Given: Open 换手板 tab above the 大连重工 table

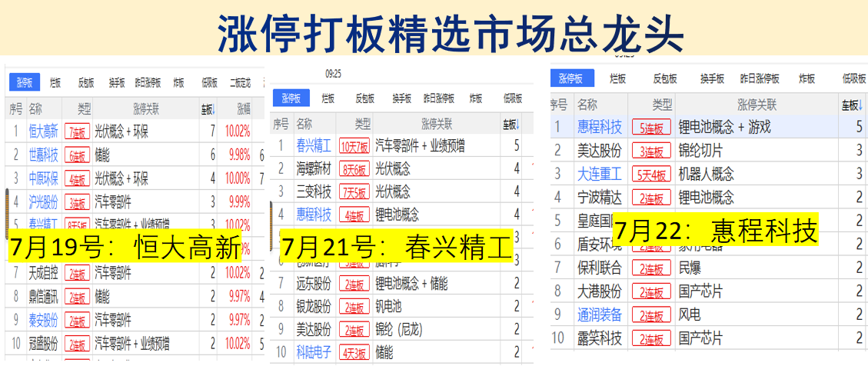Looking at the screenshot, I should 712,78.
